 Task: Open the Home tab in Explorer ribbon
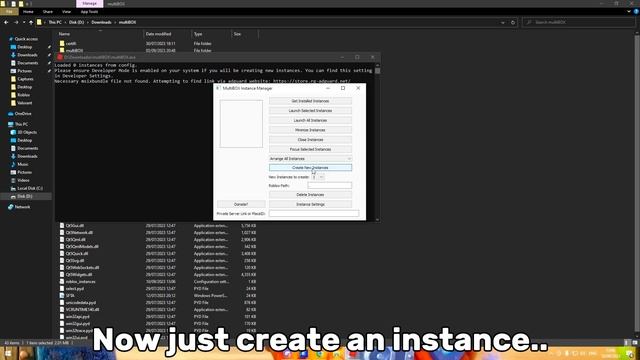click(x=28, y=12)
